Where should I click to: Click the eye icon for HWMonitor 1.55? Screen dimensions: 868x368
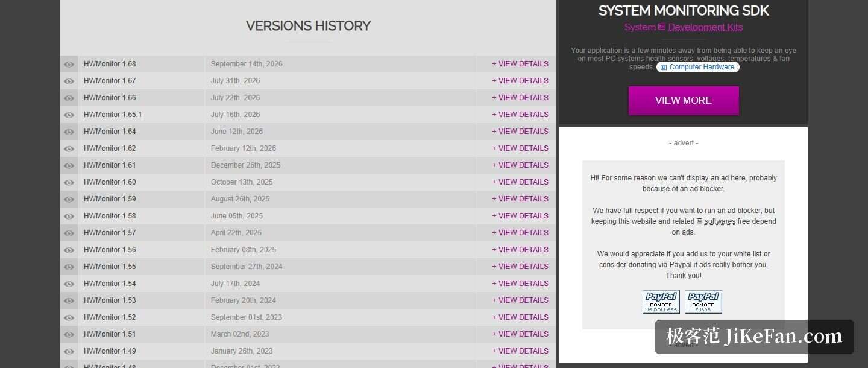69,267
